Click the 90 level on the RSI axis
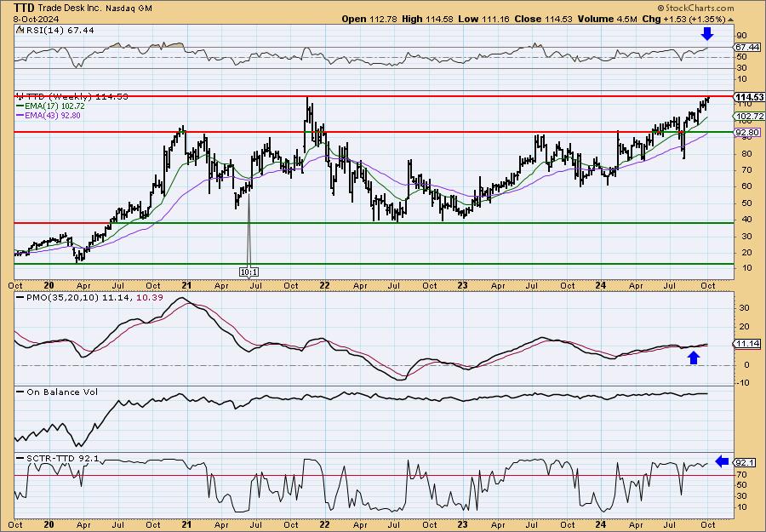 click(741, 35)
